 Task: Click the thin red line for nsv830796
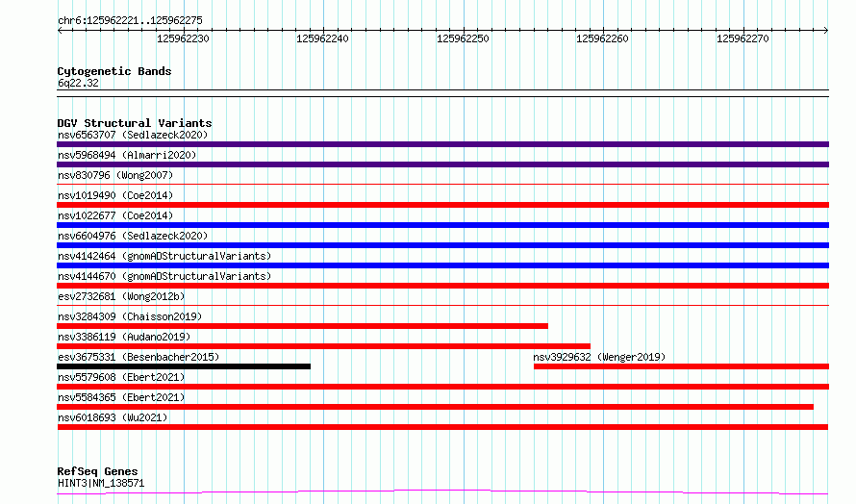coord(442,185)
